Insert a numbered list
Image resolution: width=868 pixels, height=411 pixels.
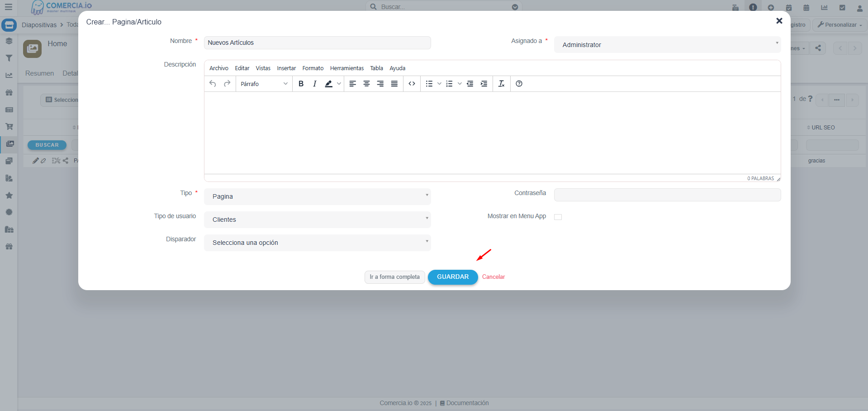pyautogui.click(x=450, y=84)
